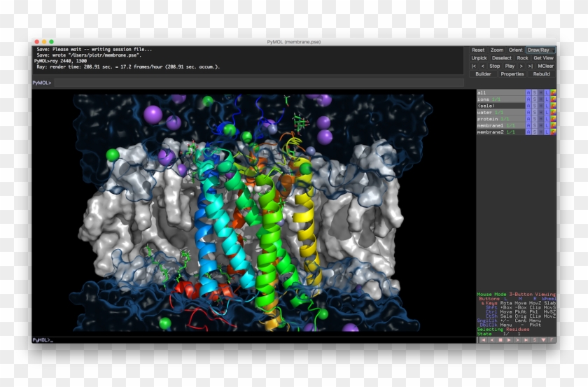Open the Builder panel
This screenshot has width=588, height=387.
click(x=483, y=74)
